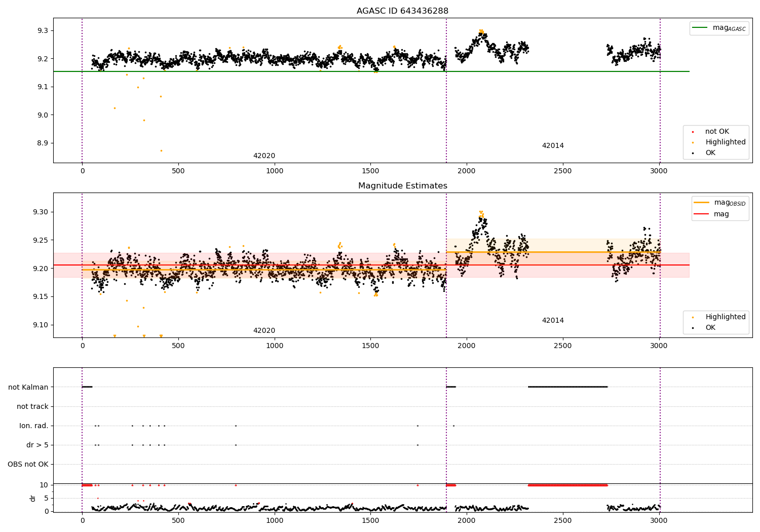This screenshot has height=532, width=760.
Task: Click the "2000" x-tick under the bottom plot
Action: (x=467, y=520)
